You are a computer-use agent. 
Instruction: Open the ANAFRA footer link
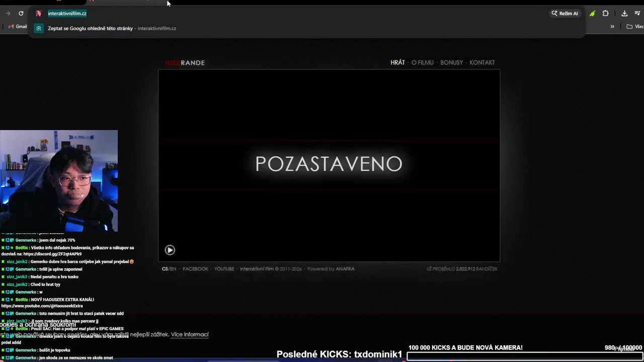coord(345,269)
